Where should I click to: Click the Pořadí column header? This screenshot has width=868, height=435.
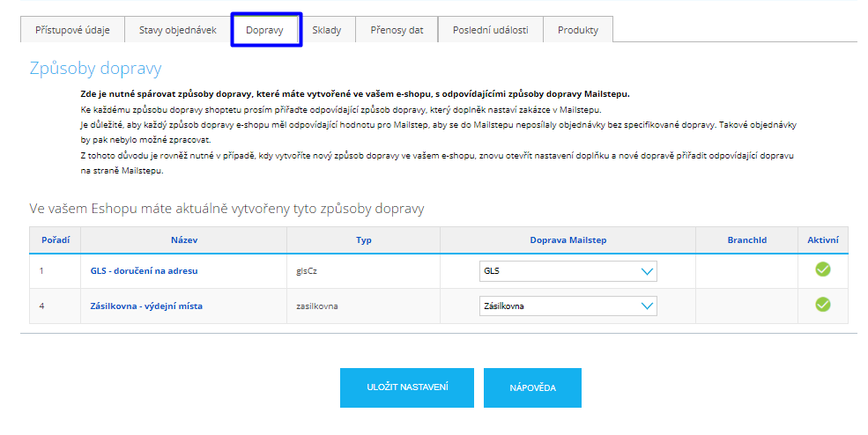pyautogui.click(x=55, y=240)
